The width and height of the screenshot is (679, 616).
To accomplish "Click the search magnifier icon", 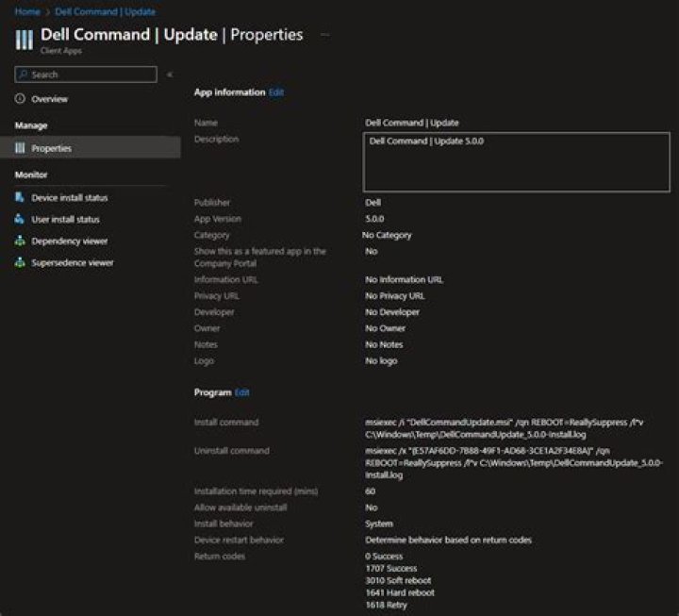I will (x=24, y=75).
